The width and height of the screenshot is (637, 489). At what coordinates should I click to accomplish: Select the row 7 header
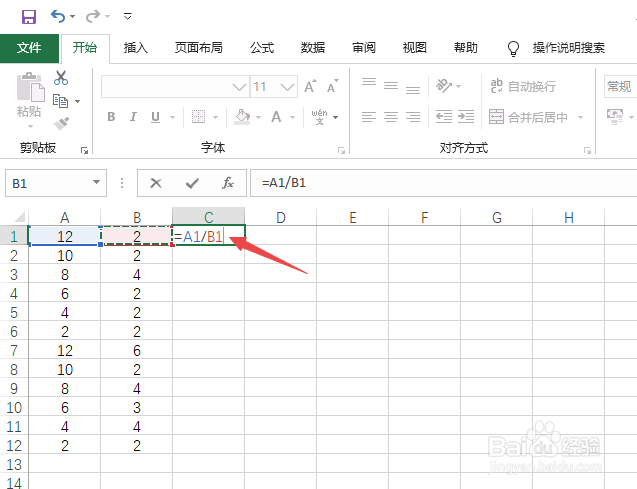tap(14, 350)
